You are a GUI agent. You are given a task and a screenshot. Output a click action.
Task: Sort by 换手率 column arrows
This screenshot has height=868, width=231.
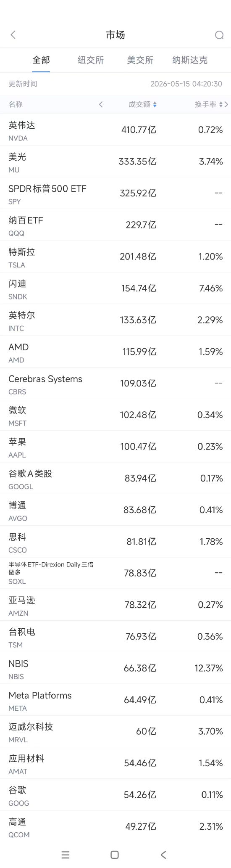pos(221,104)
